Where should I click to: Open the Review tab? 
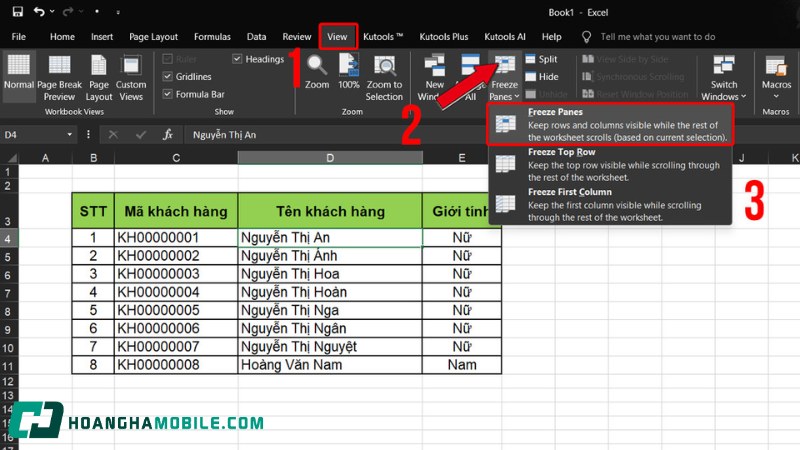click(x=296, y=37)
